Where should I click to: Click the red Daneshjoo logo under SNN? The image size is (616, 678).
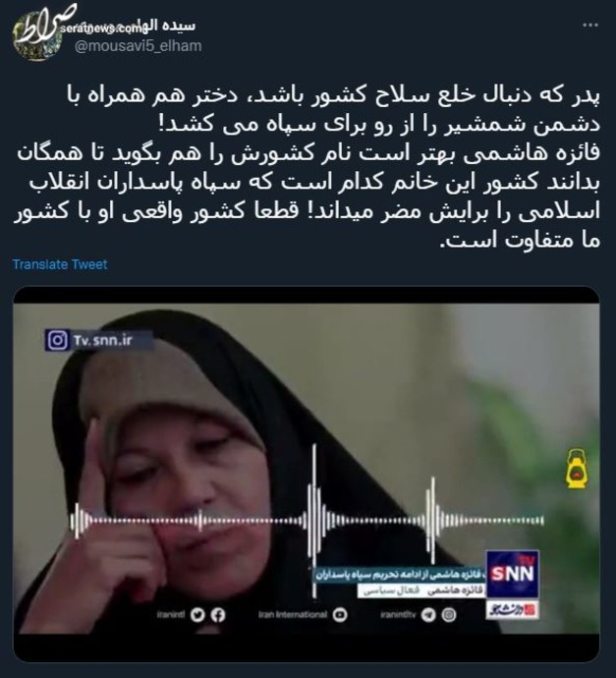[x=513, y=610]
